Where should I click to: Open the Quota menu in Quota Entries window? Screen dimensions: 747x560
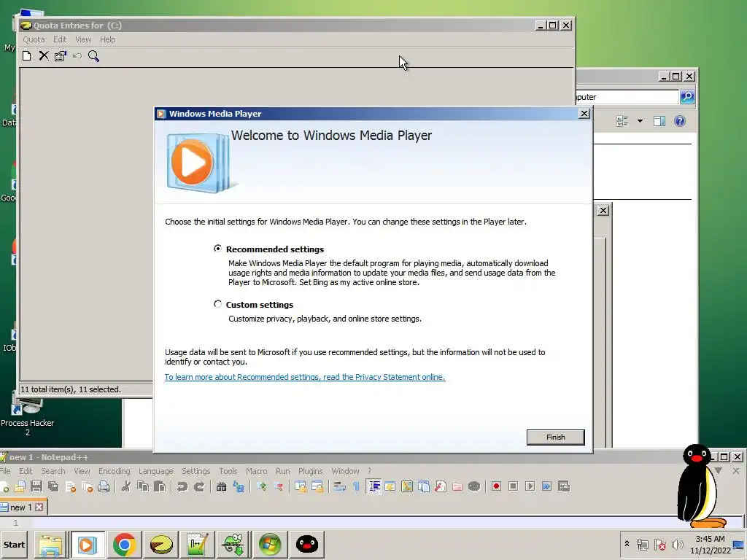(34, 39)
